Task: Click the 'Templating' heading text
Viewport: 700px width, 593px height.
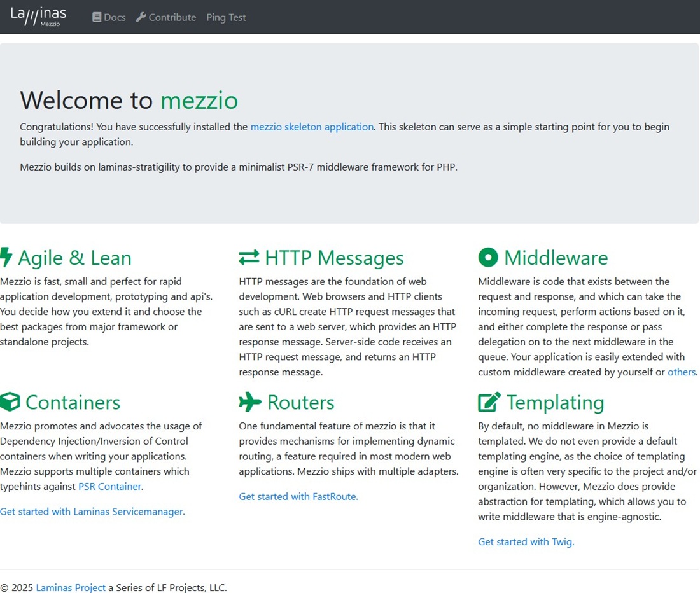Action: [x=555, y=403]
